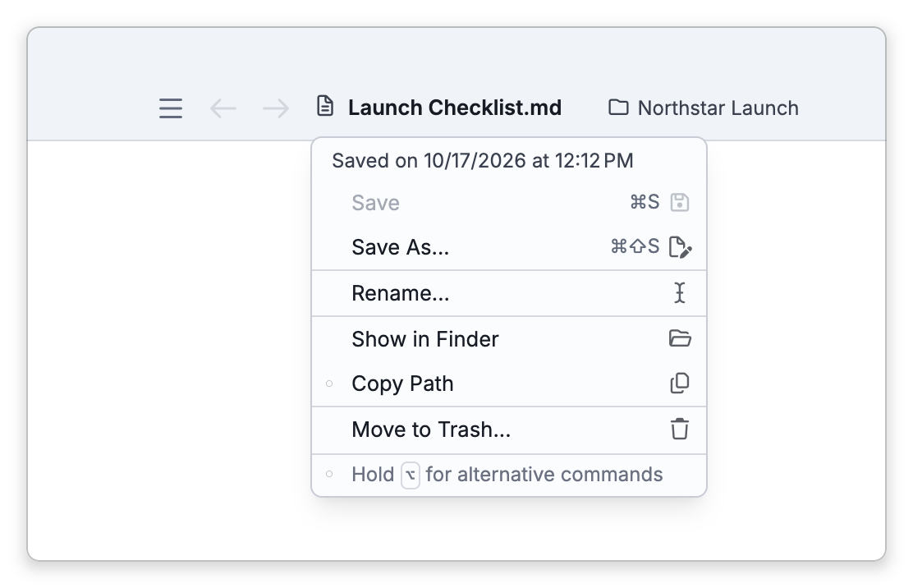Click the trash can icon

(x=680, y=429)
